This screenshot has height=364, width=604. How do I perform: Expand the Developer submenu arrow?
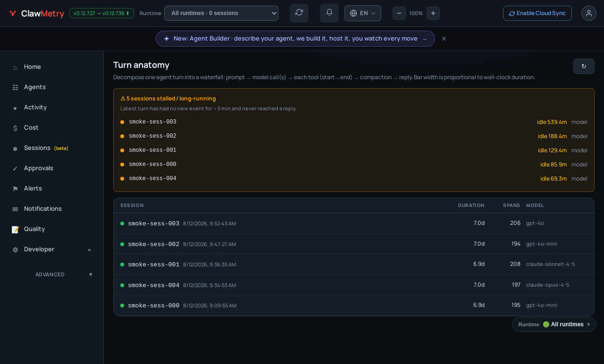point(90,249)
